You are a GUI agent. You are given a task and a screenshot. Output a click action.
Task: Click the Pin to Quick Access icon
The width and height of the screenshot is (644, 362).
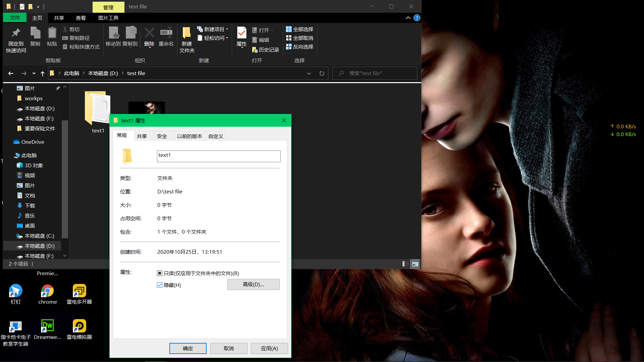point(16,33)
